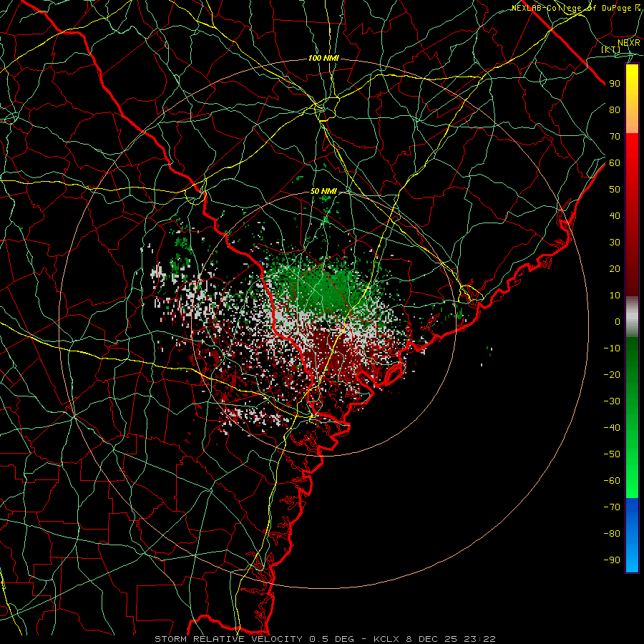
Task: Click the -10 value on the velocity scale
Action: coord(612,348)
